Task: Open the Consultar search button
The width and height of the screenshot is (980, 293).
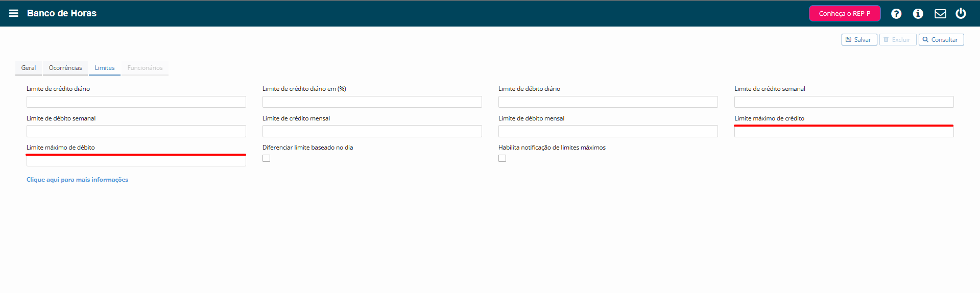Action: click(x=941, y=40)
